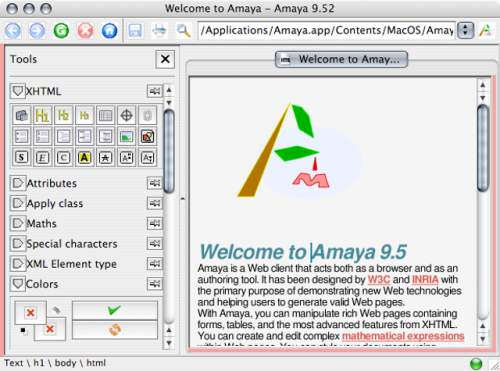Screen dimensions: 500x371
Task: Detach the Colors panel using its float icon
Action: tap(155, 284)
